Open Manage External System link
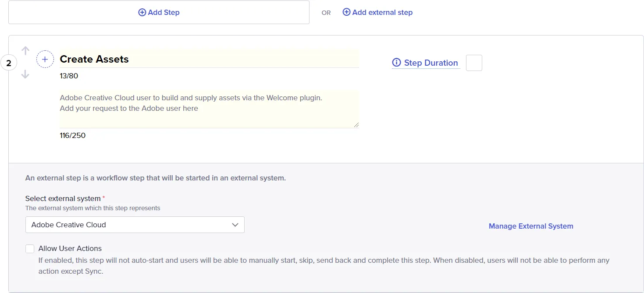Viewport: 644px width, 293px height. tap(531, 226)
